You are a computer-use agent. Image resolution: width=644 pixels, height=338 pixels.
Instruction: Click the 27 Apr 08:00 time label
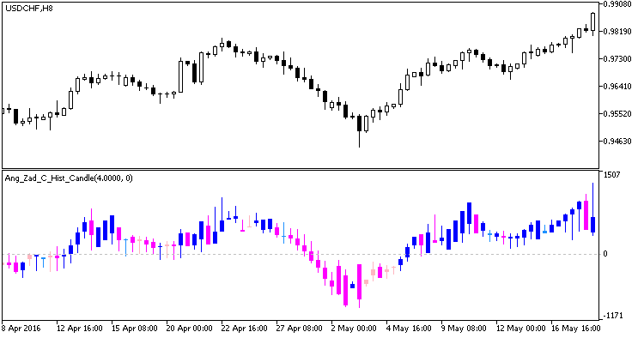[300, 329]
